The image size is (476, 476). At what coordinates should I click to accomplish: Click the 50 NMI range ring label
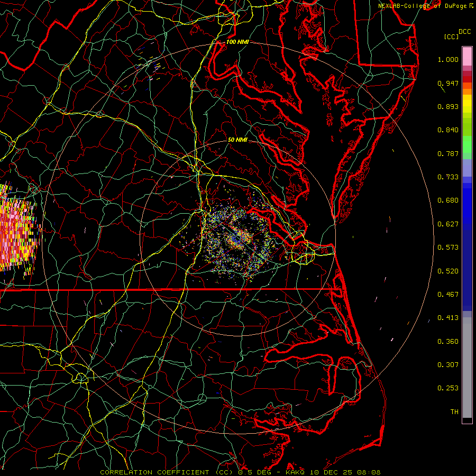click(x=237, y=140)
